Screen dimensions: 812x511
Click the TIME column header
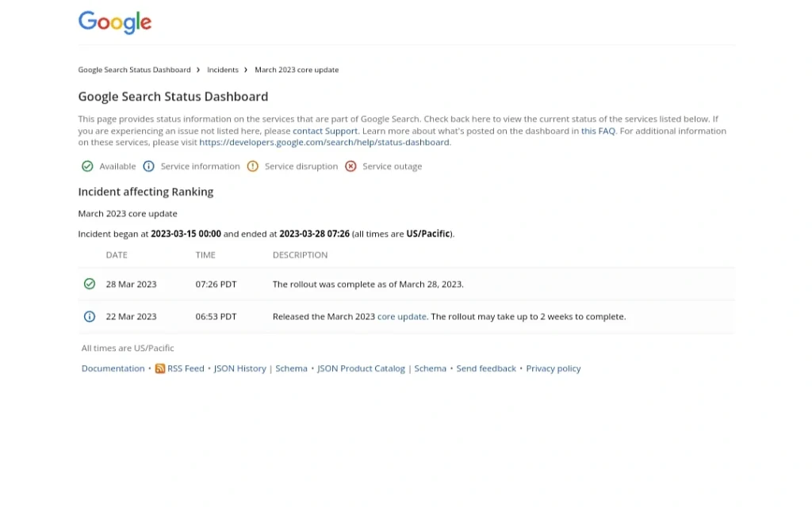click(x=205, y=255)
